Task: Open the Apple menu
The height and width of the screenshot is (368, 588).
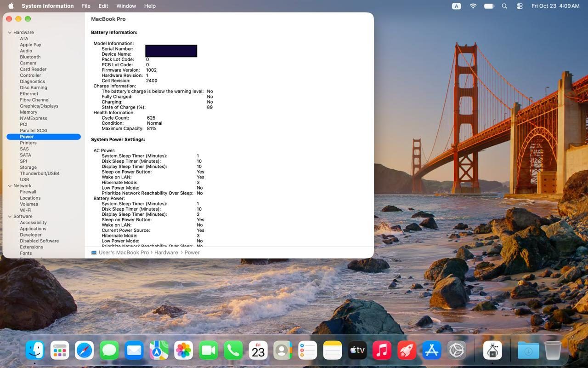Action: click(11, 6)
